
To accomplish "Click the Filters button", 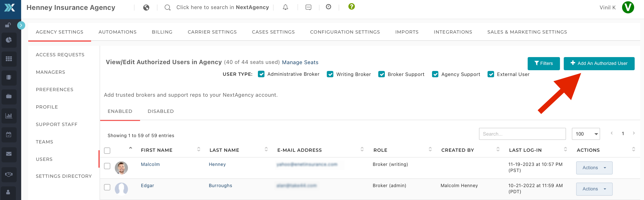I will pos(544,63).
